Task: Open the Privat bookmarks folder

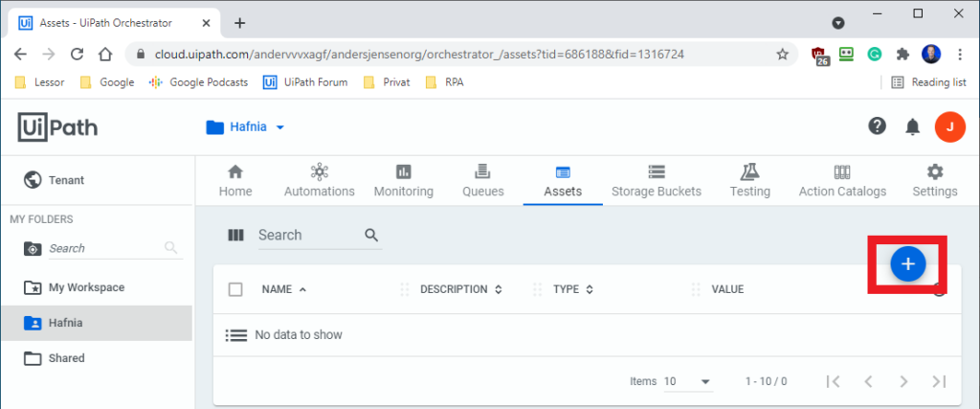Action: pyautogui.click(x=387, y=82)
